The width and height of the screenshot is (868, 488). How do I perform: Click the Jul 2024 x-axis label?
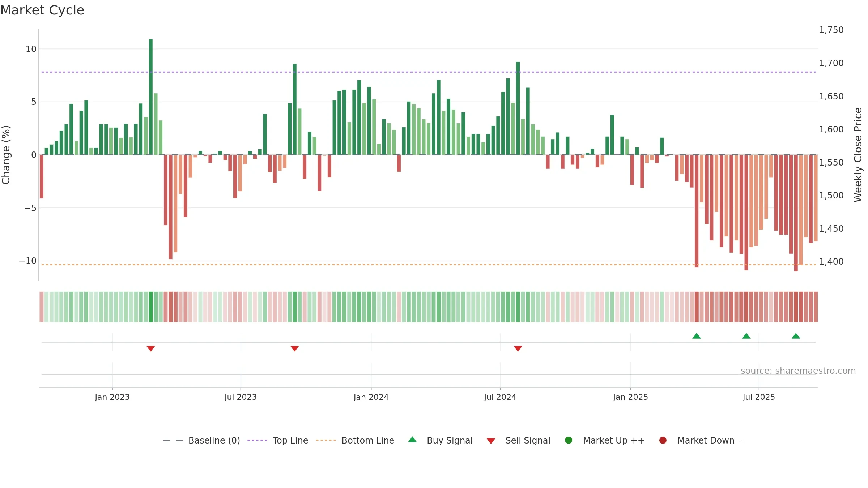(500, 397)
